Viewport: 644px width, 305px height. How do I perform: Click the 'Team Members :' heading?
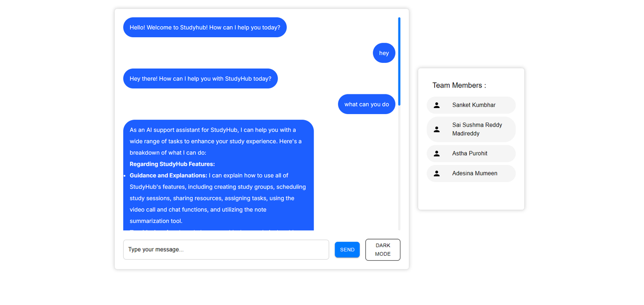(x=459, y=85)
